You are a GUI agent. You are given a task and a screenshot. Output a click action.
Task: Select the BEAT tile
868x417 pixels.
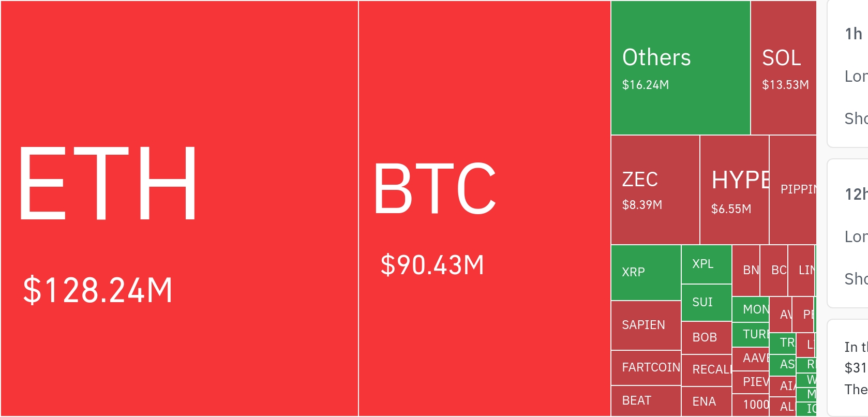pos(646,400)
